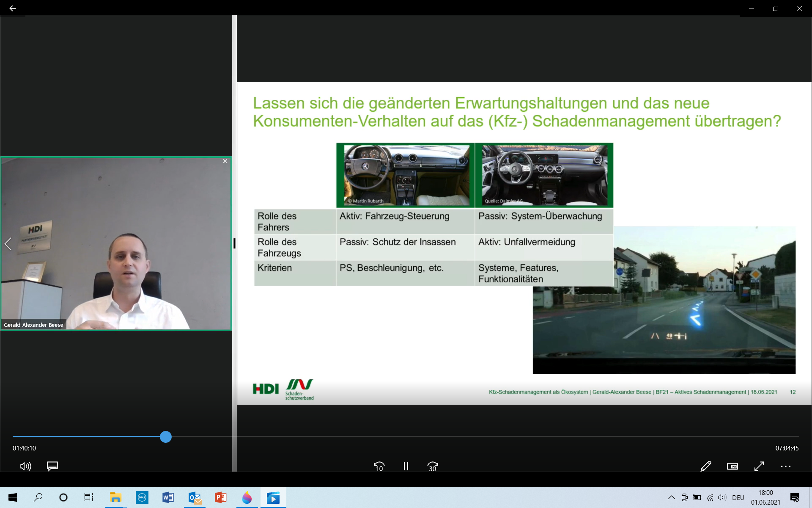Open PowerPoint from the taskbar

click(220, 497)
